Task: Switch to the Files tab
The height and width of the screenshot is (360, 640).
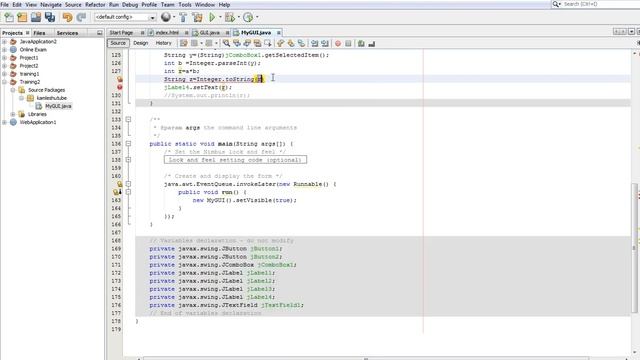Action: tap(39, 33)
